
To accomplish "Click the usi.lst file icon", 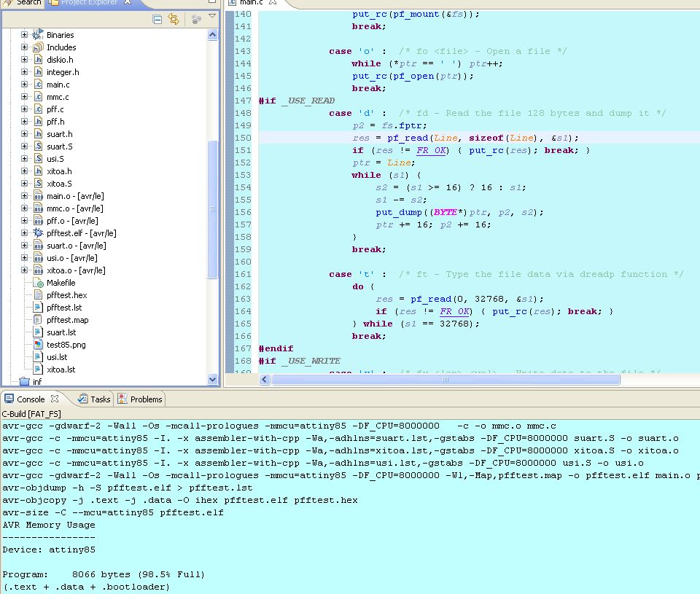I will (x=39, y=357).
